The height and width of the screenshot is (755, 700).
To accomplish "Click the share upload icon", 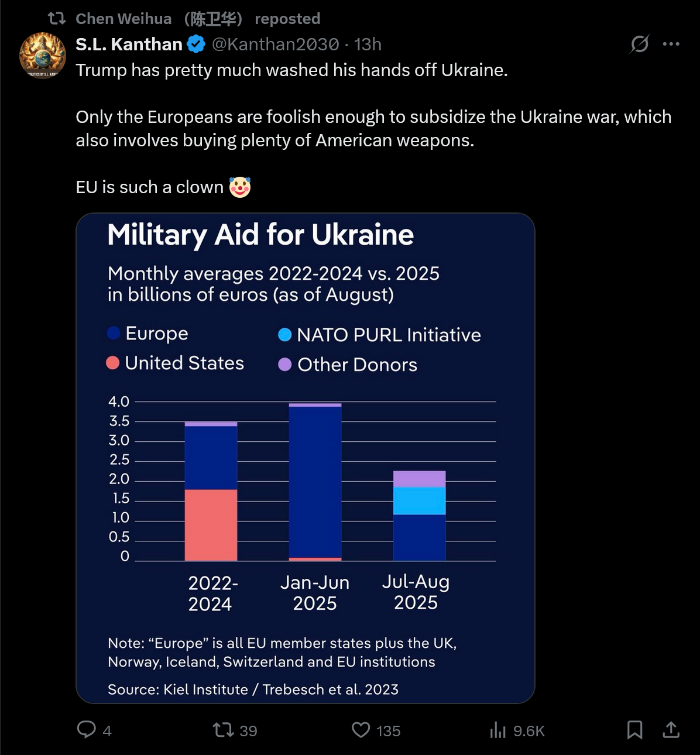I will tap(671, 730).
